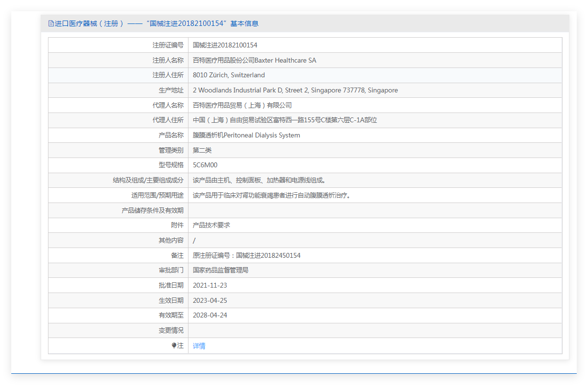Click the 代理人住所 label
This screenshot has height=385, width=588.
(x=168, y=120)
